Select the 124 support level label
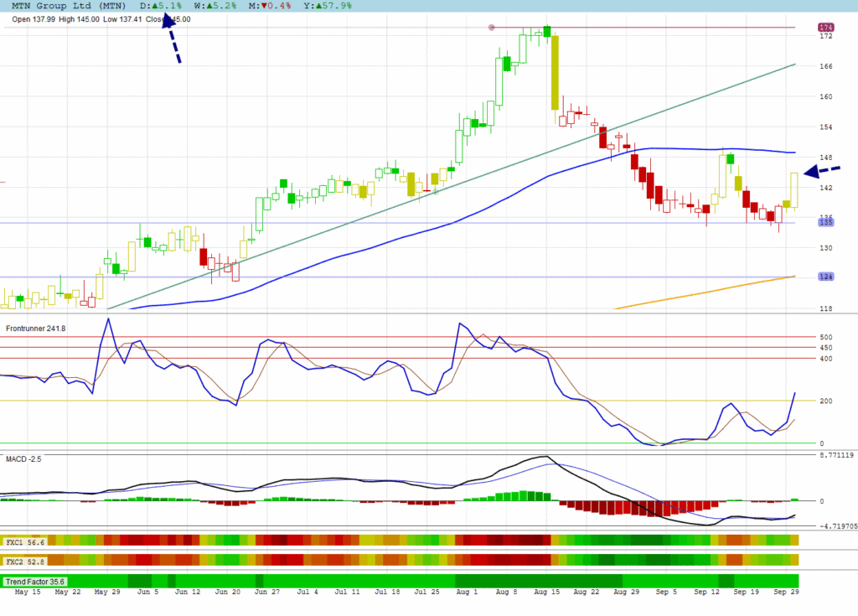 824,277
